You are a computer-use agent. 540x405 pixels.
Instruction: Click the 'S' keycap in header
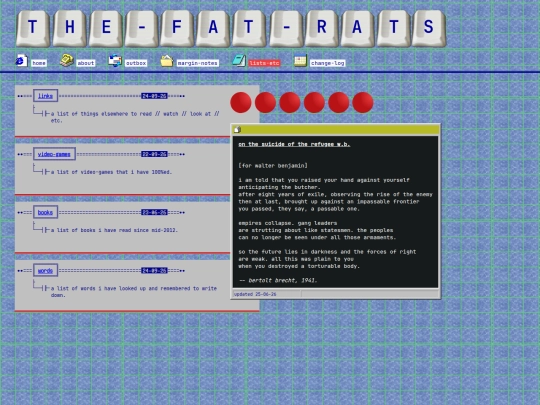[x=429, y=28]
